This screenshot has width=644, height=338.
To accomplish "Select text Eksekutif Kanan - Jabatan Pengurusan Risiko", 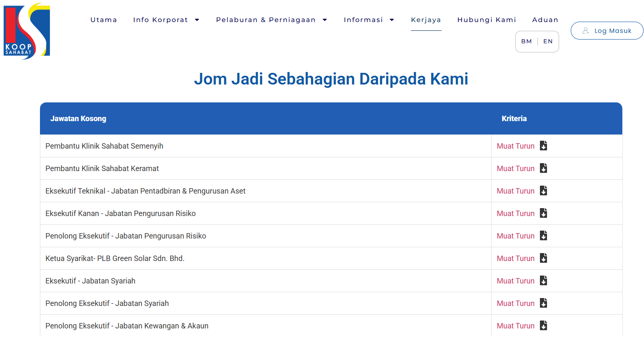I will pos(120,214).
